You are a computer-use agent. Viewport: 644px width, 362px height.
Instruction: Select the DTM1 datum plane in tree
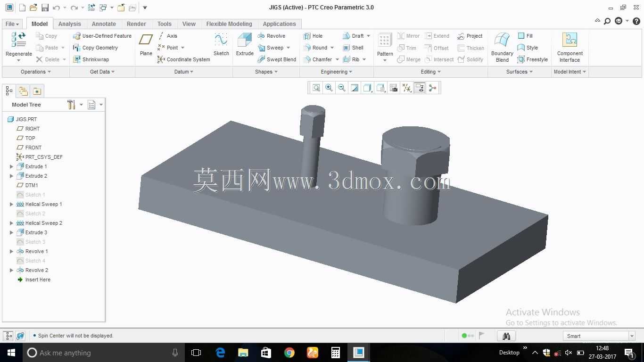click(27, 185)
